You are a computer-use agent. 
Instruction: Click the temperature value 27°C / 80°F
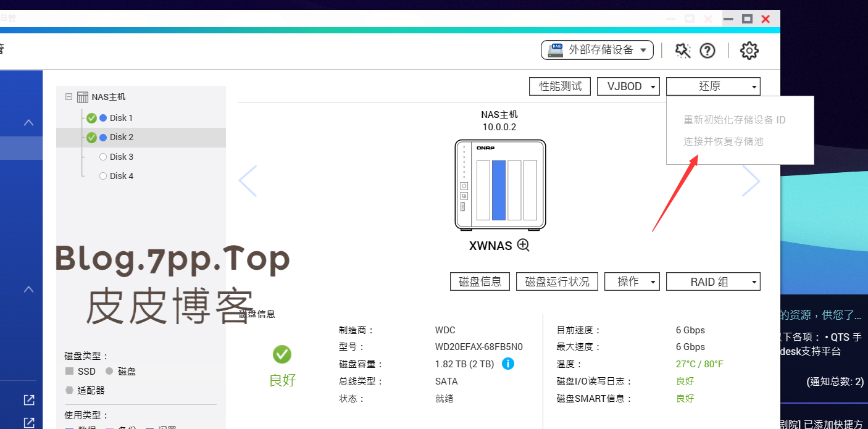tap(699, 364)
